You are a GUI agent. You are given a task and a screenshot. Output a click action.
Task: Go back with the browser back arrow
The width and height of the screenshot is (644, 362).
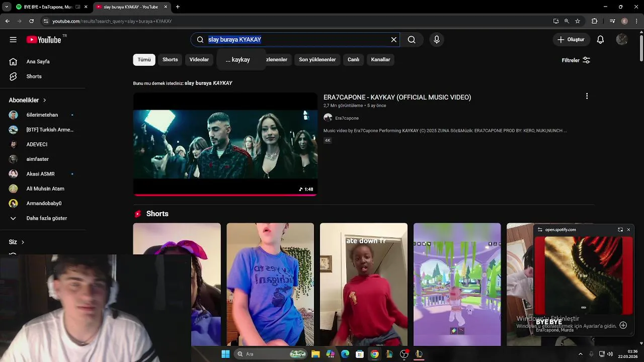[7, 21]
